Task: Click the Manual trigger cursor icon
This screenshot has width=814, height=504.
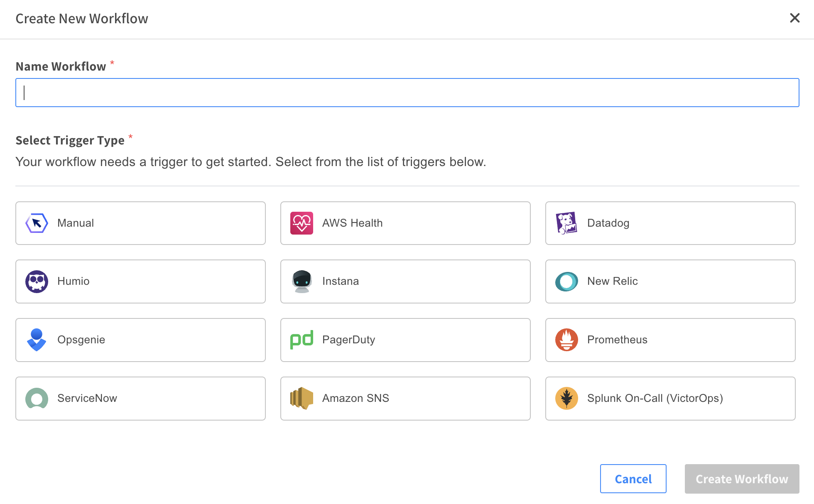Action: [x=37, y=223]
